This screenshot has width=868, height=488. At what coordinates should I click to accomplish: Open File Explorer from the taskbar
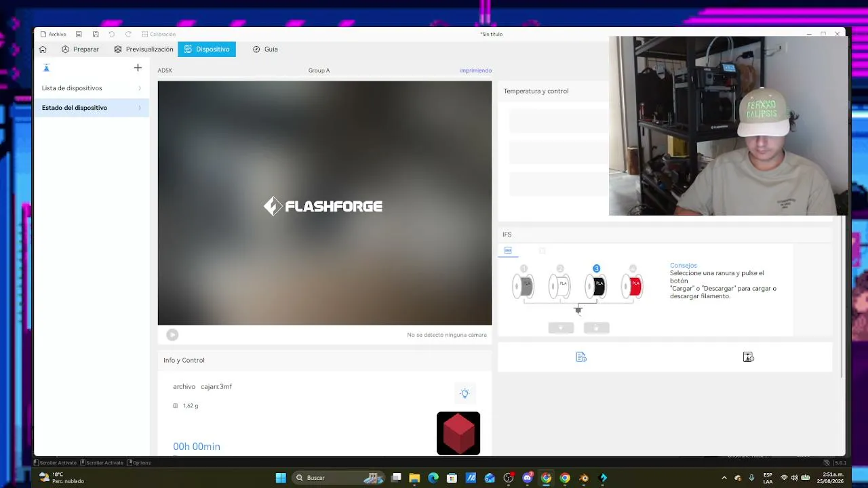pos(414,478)
